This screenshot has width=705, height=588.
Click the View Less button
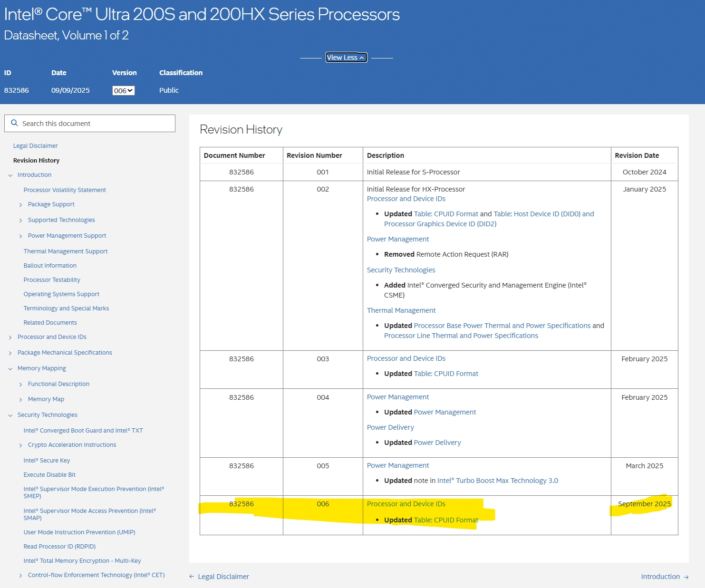[x=346, y=58]
